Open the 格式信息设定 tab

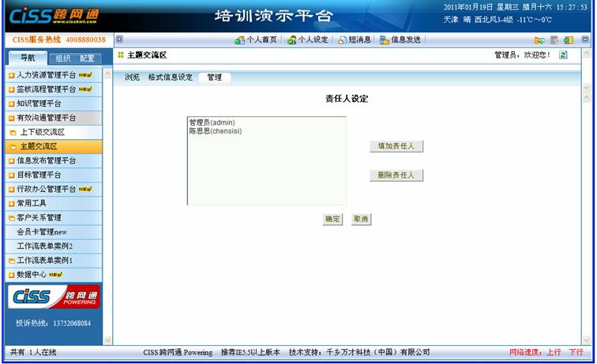tap(170, 77)
